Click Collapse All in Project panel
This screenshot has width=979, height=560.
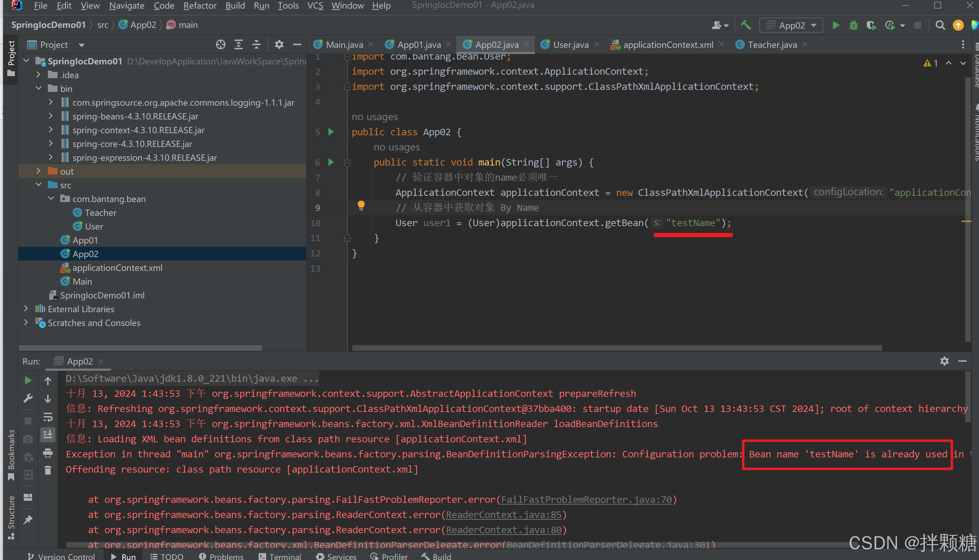257,45
